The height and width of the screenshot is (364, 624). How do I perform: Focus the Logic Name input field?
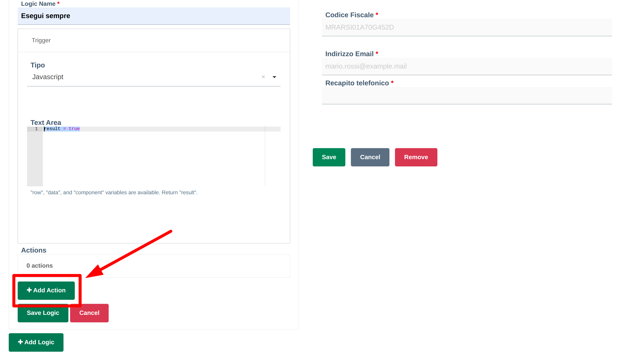point(154,16)
